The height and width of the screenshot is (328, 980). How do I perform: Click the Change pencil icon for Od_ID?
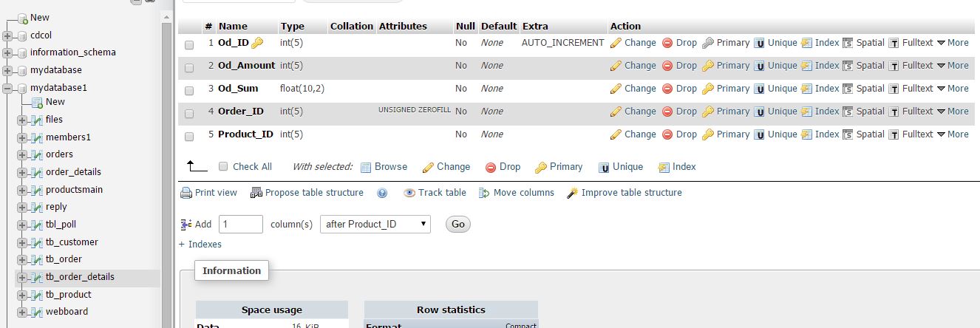coord(616,43)
